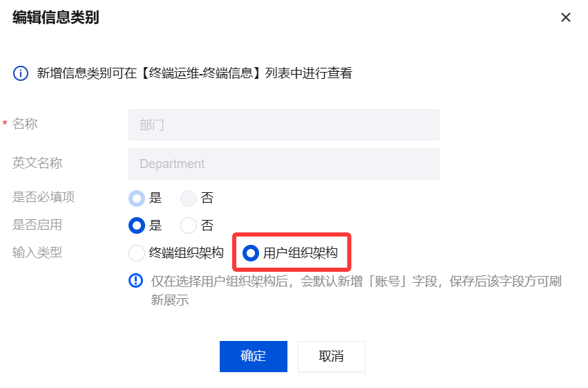This screenshot has height=388, width=588.
Task: Confirm with the 确定 button
Action: (253, 356)
